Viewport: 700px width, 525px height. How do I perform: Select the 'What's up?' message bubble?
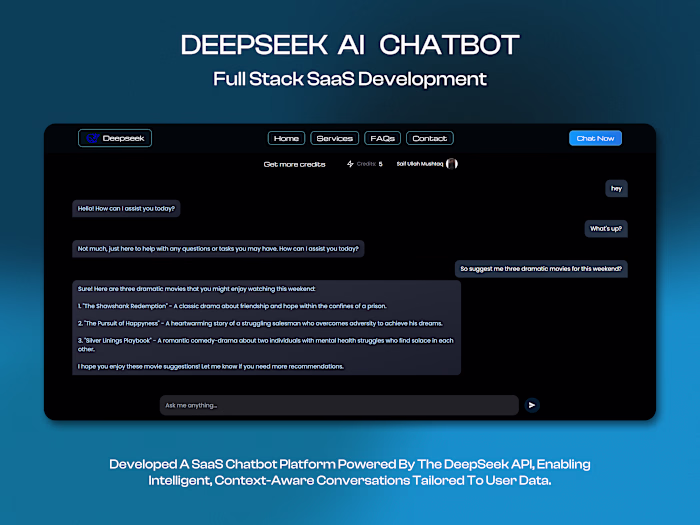point(606,229)
